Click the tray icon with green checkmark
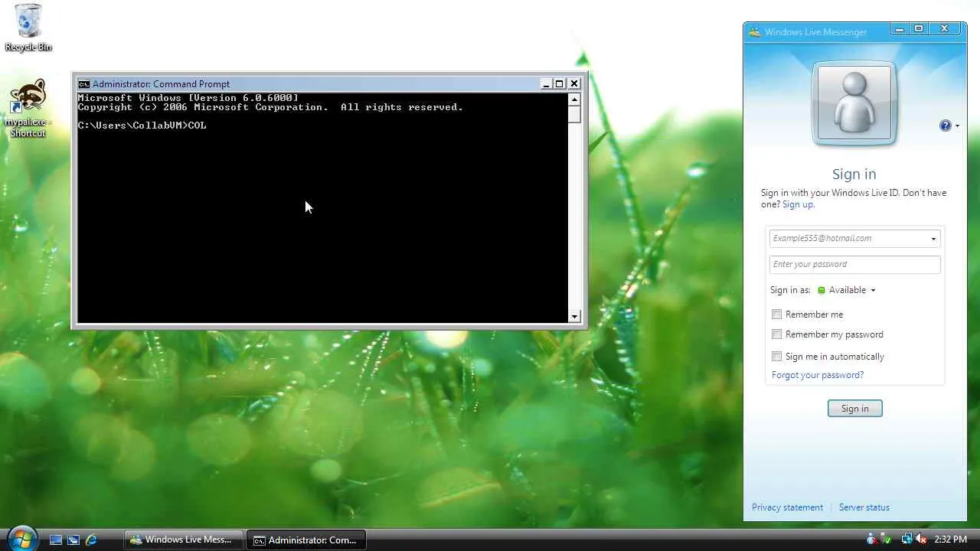The image size is (980, 551). pos(886,540)
